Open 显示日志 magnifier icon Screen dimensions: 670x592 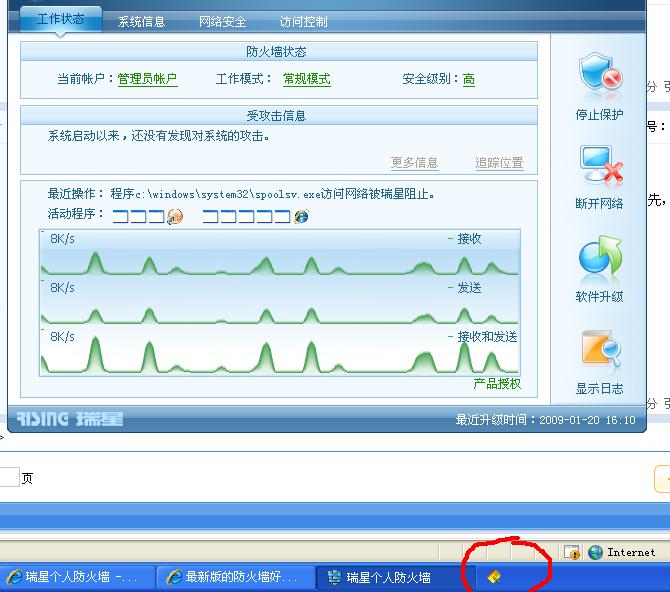pyautogui.click(x=601, y=350)
